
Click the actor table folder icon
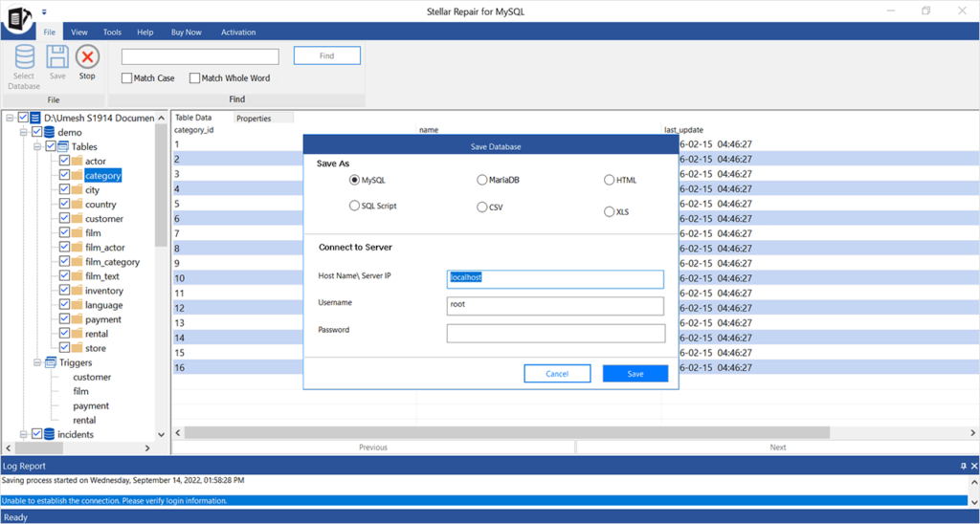(x=77, y=162)
